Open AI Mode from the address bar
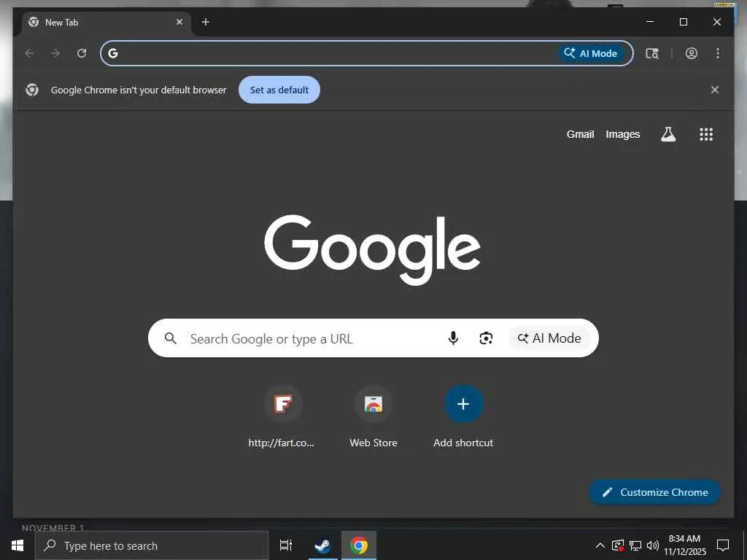Viewport: 747px width, 560px height. pos(591,53)
